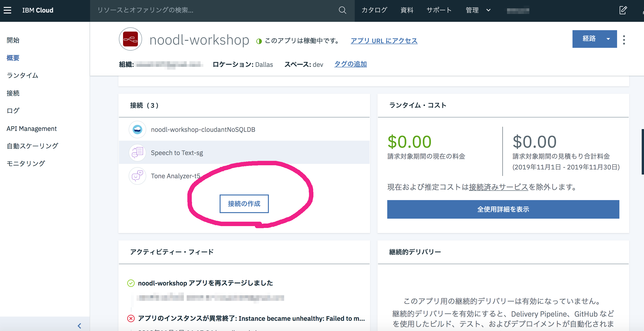644x331 pixels.
Task: Open the hamburger navigation menu
Action: [7, 10]
